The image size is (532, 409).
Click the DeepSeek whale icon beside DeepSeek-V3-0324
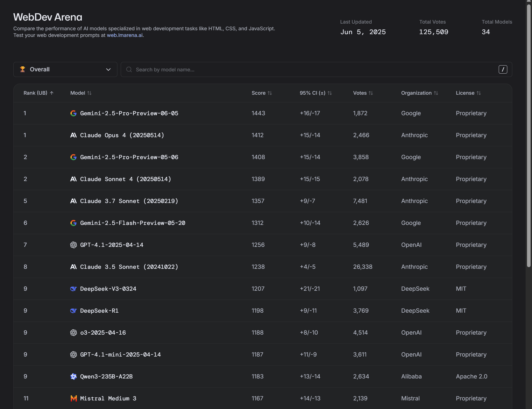coord(73,289)
